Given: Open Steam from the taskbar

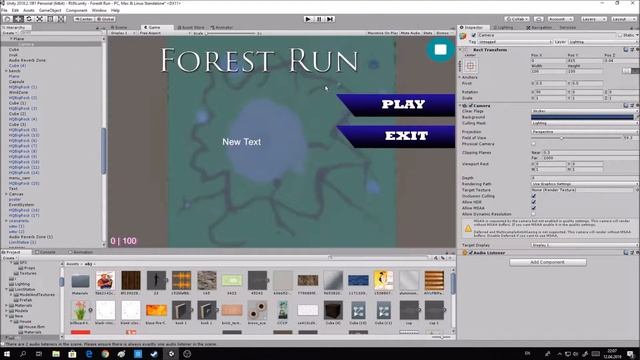Looking at the screenshot, I should [x=154, y=354].
